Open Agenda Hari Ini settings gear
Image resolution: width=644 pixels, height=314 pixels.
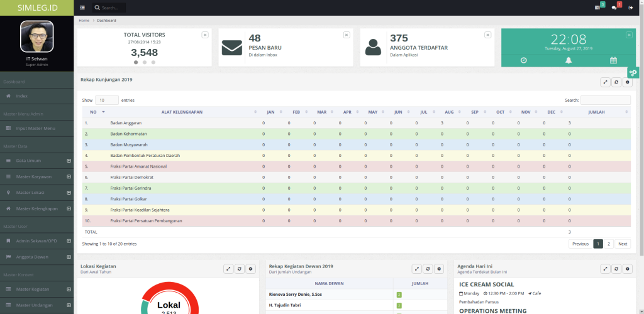[x=627, y=269]
